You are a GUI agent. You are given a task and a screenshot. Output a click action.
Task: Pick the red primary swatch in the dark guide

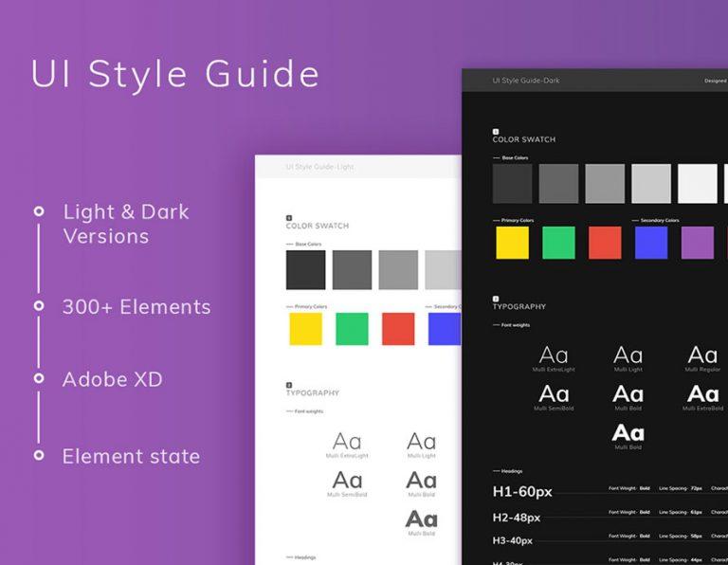tap(605, 243)
